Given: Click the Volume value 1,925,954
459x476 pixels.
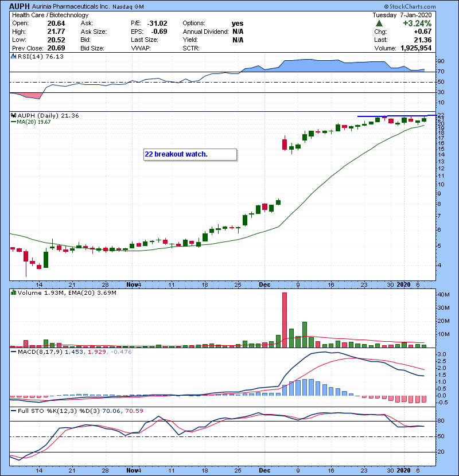Looking at the screenshot, I should coord(416,48).
